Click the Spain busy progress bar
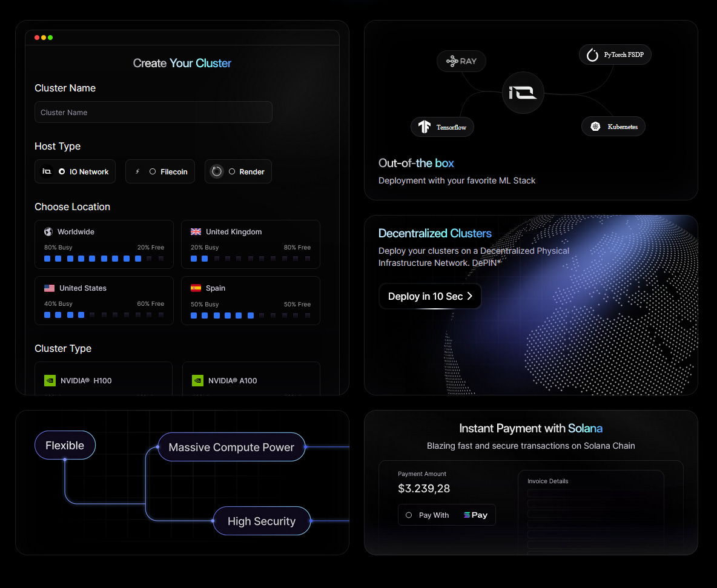The image size is (717, 588). (251, 315)
